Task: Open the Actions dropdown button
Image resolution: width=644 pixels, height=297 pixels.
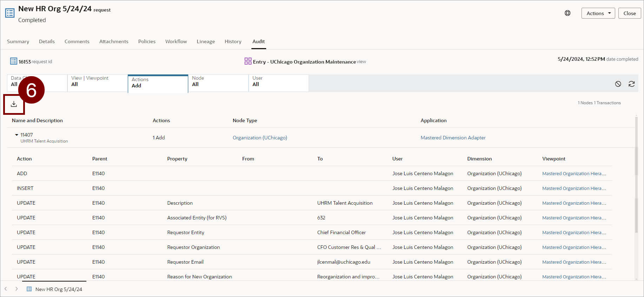Action: [x=598, y=13]
